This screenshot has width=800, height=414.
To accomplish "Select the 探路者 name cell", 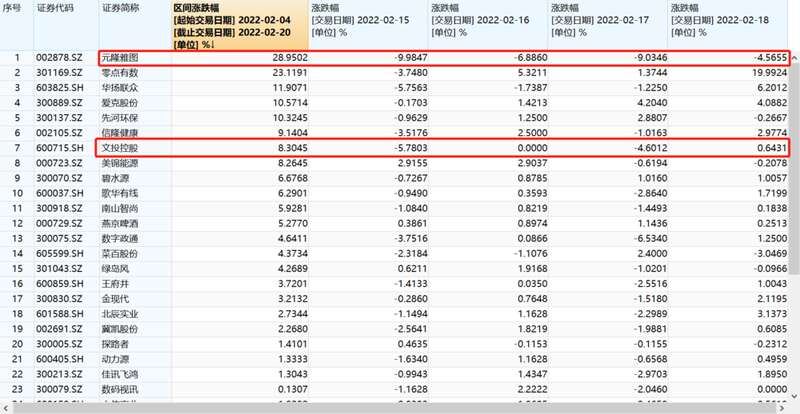I will tap(115, 344).
